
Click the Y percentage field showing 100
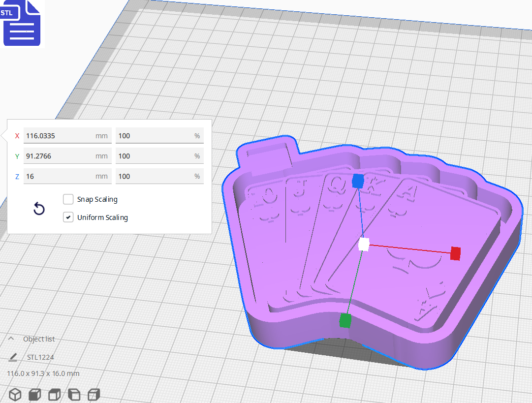tap(159, 155)
